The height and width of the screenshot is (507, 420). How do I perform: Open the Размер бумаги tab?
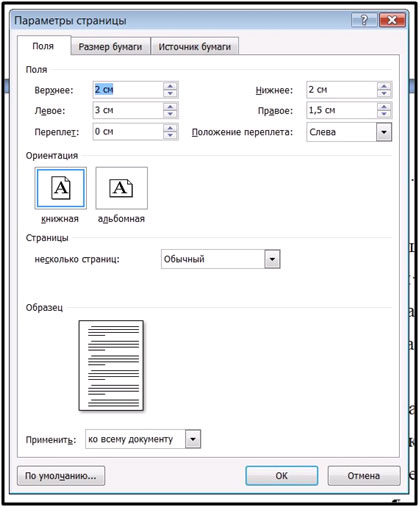click(110, 47)
